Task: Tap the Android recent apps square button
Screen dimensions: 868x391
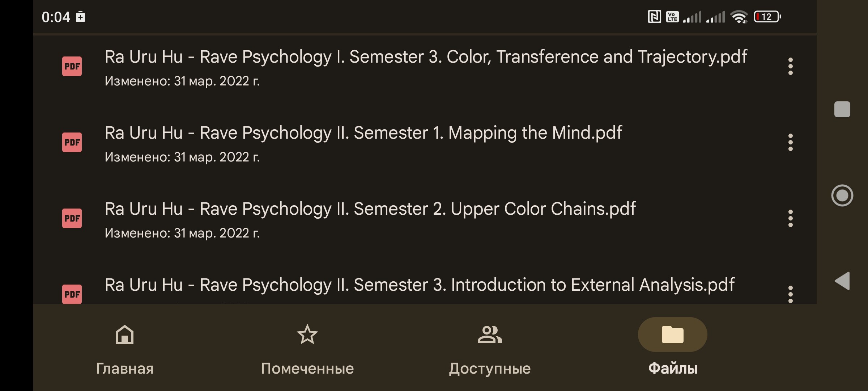Action: [x=842, y=109]
